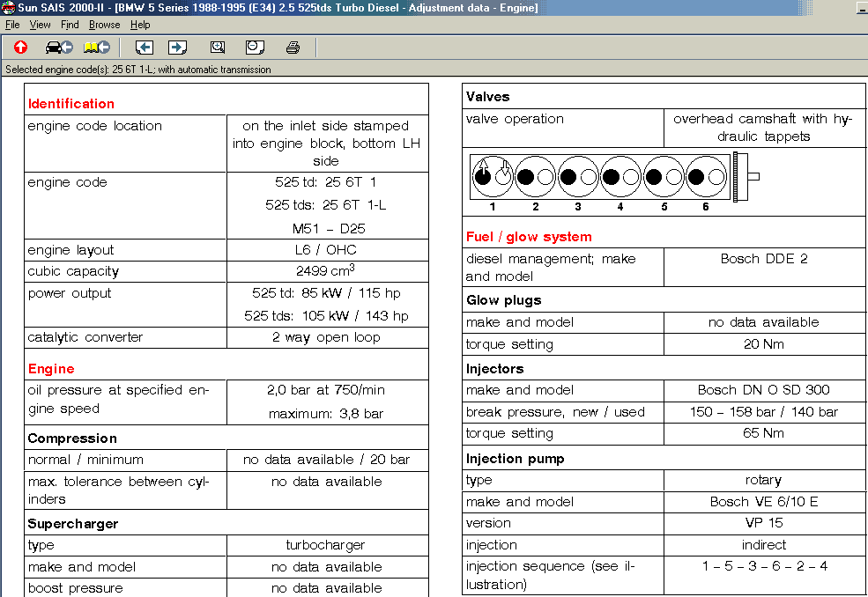Screen dimensions: 868x597
Task: Select 'maximum: 3,8 bar' value
Action: 326,414
